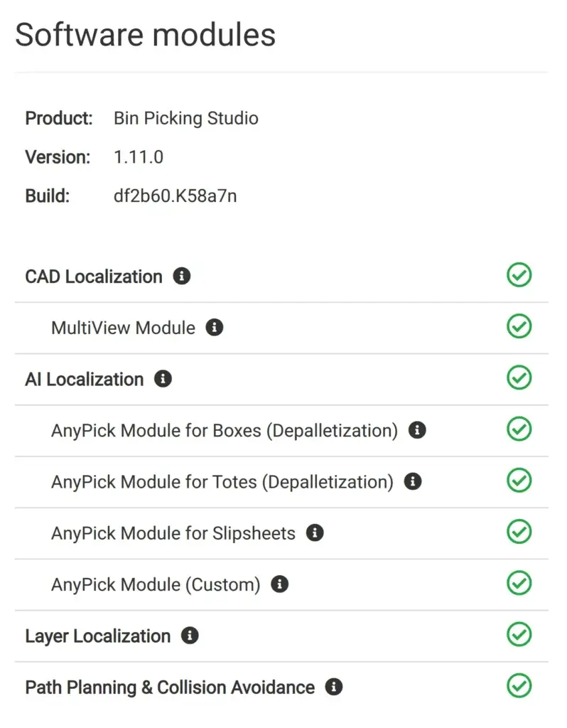Show info for Path Planning & Collision Avoidance
This screenshot has width=567, height=728.
(334, 687)
